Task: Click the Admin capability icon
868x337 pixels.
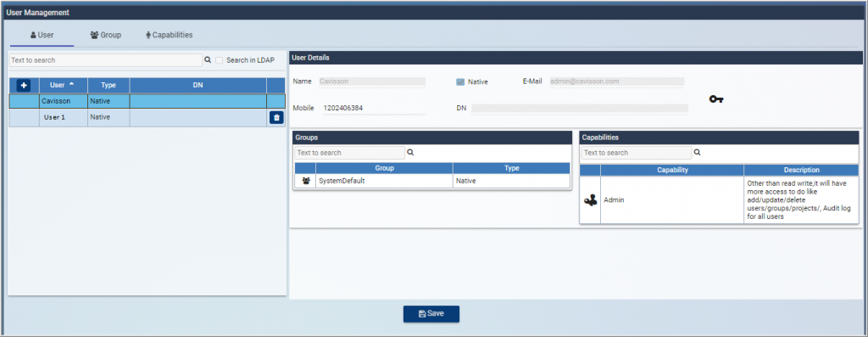Action: click(590, 200)
